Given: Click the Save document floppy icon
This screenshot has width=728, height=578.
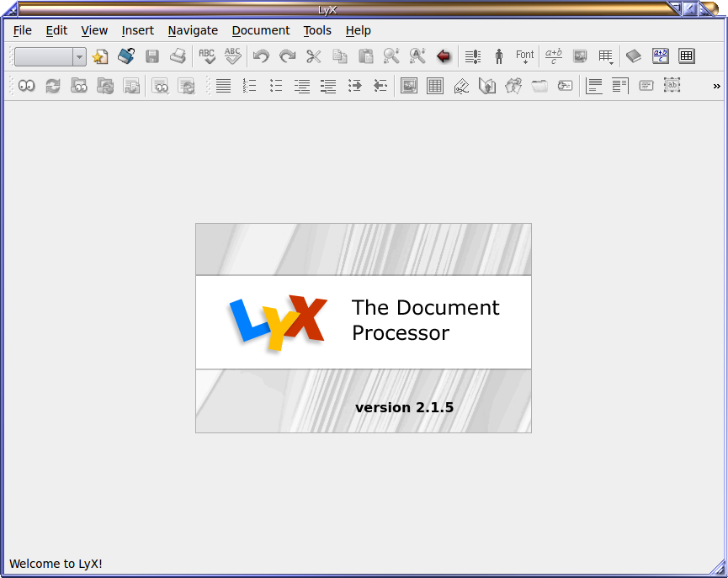Looking at the screenshot, I should [x=152, y=56].
